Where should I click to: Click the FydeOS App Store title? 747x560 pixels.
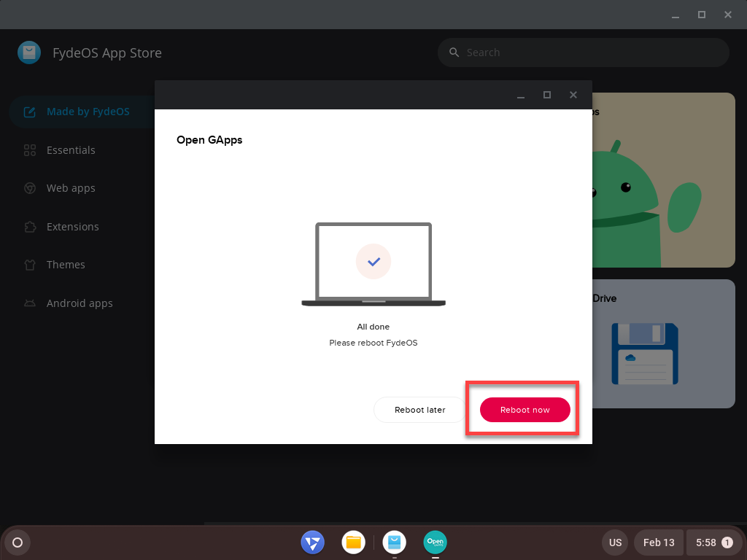[107, 52]
